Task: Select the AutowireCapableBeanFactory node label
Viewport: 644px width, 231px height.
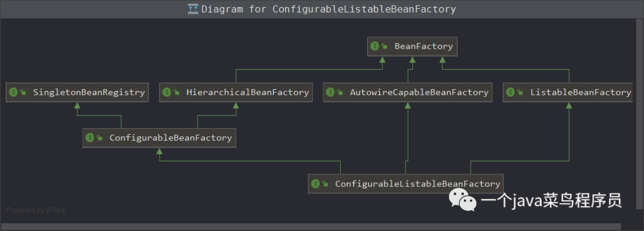Action: tap(419, 92)
